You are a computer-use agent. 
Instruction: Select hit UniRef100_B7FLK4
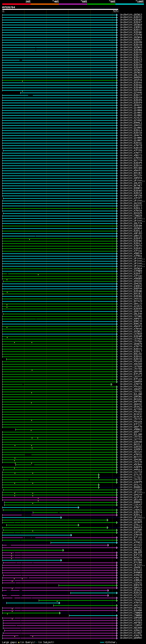(x=131, y=379)
